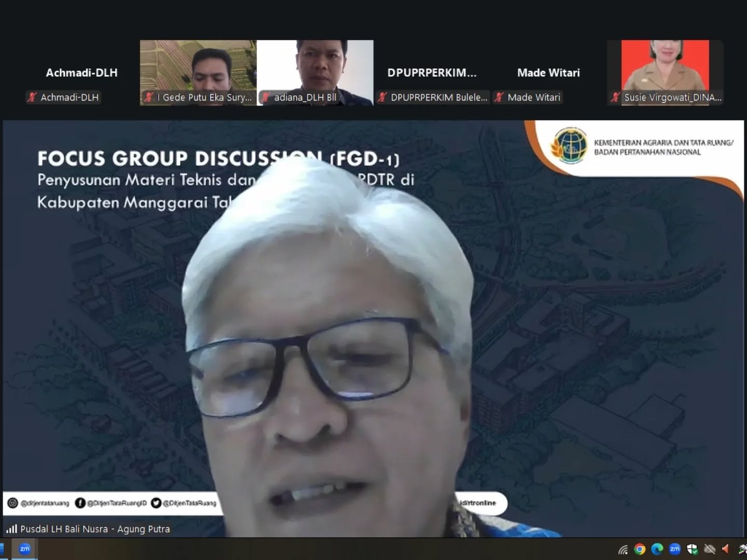Click Zoom icon in system tray
The width and height of the screenshot is (747, 560).
tap(674, 549)
